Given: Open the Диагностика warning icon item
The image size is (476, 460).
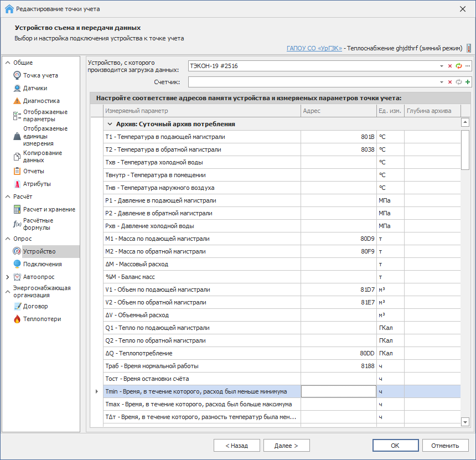Looking at the screenshot, I should pos(18,101).
